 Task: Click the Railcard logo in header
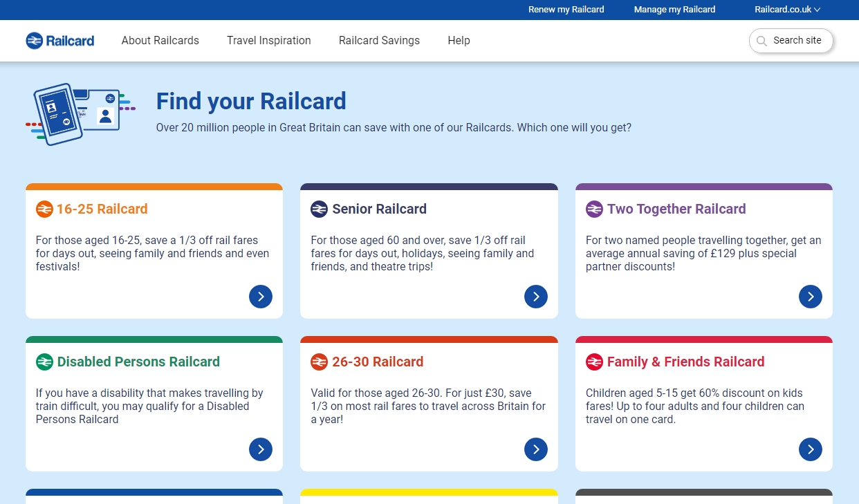coord(60,41)
